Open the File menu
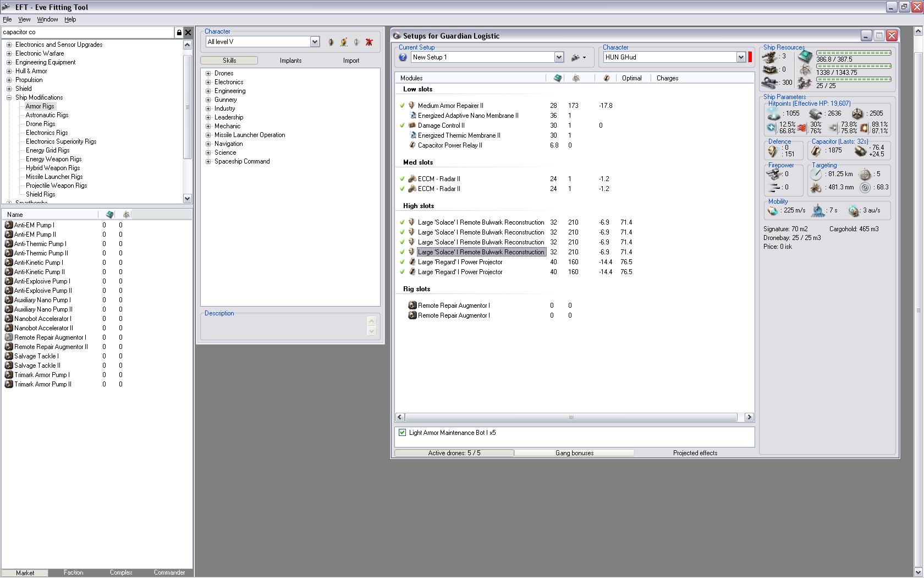924x578 pixels. (7, 19)
